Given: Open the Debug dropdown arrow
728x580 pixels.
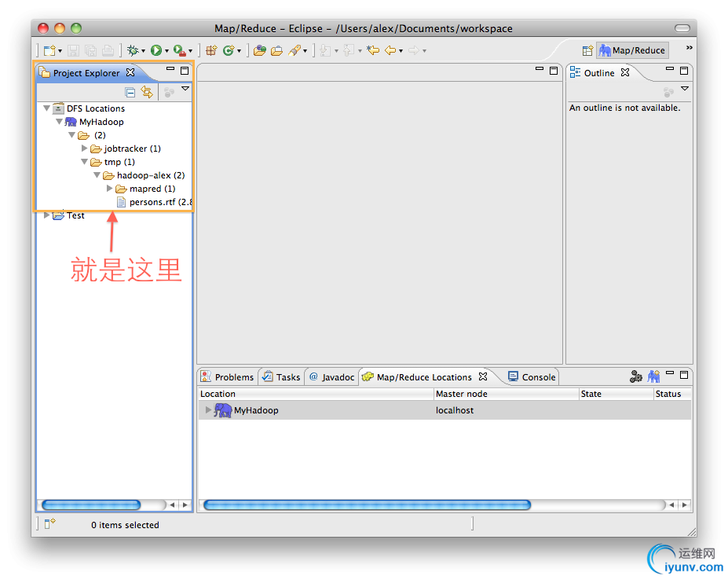Looking at the screenshot, I should [x=143, y=51].
